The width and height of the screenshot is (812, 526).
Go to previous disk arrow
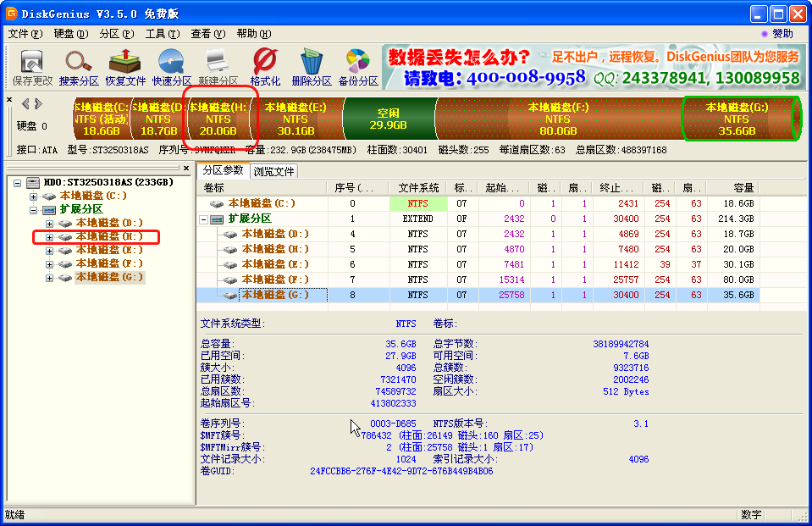[x=25, y=103]
